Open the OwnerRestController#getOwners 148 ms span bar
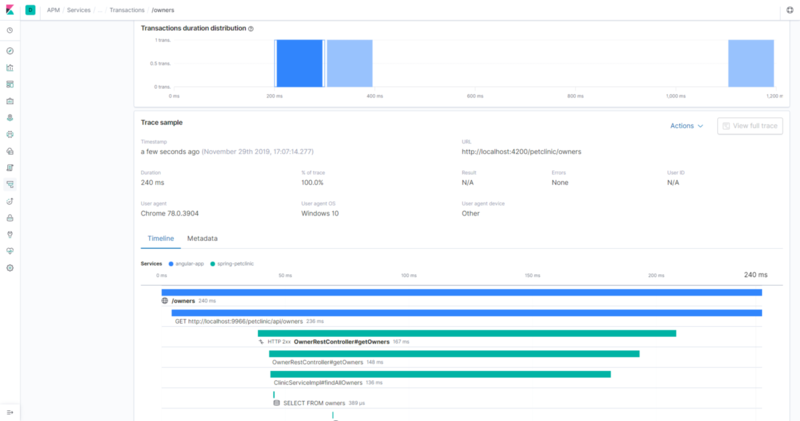The width and height of the screenshot is (800, 421). 454,354
